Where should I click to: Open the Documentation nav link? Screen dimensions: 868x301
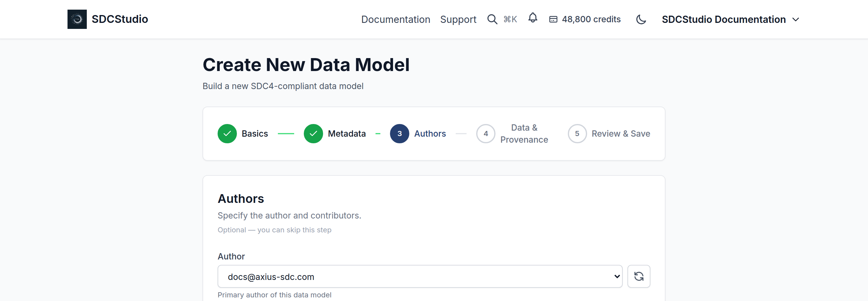point(396,20)
